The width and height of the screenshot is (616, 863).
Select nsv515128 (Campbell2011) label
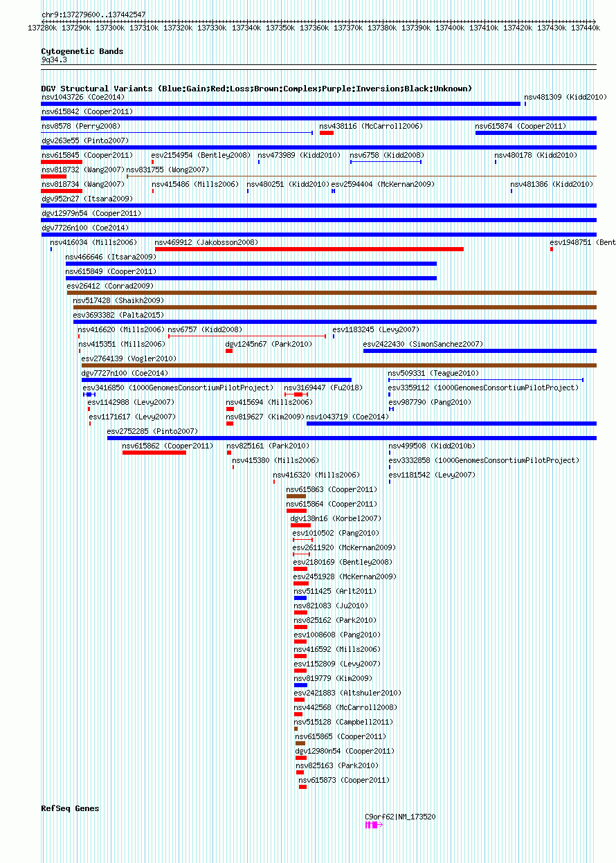coord(343,722)
